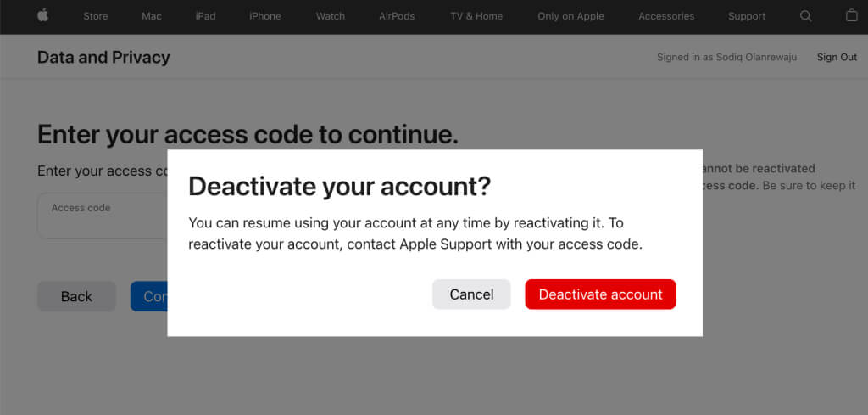Select iPad in the navigation bar

click(205, 16)
